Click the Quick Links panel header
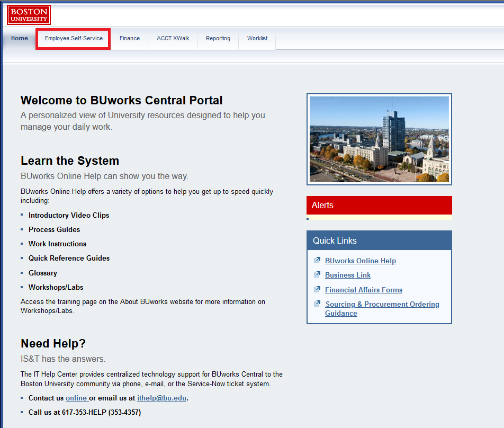 tap(379, 240)
